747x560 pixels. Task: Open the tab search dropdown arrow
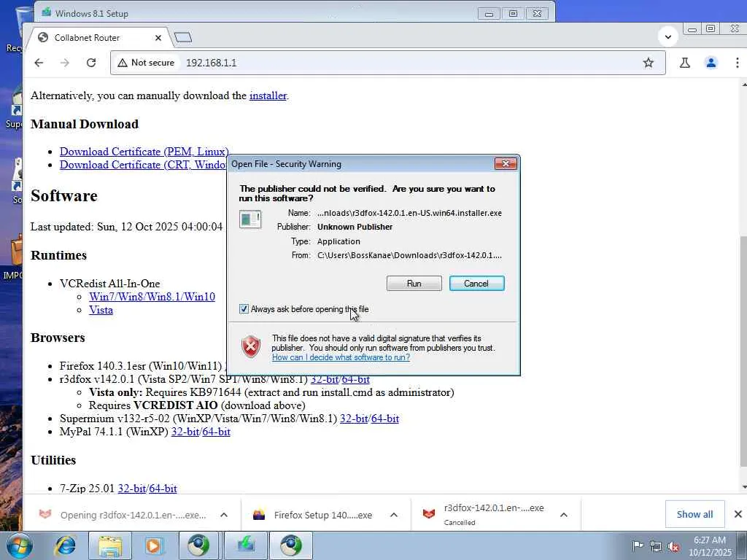(x=668, y=36)
